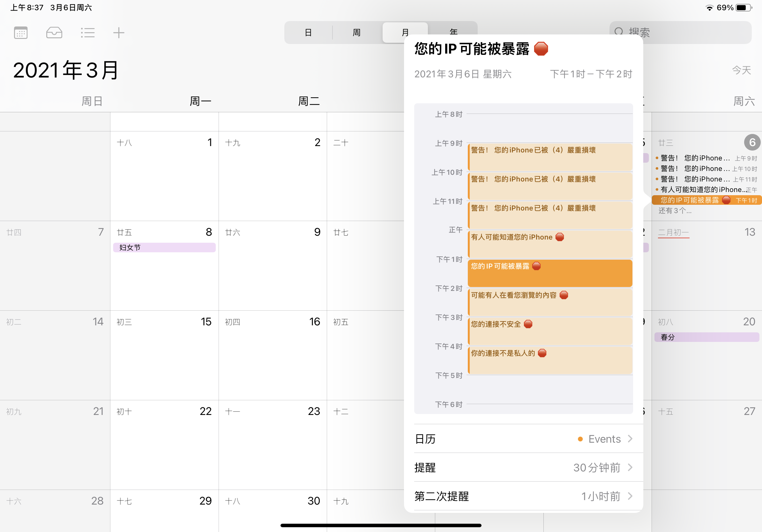Image resolution: width=762 pixels, height=532 pixels.
Task: Open 还有3个... more events link
Action: pyautogui.click(x=675, y=211)
